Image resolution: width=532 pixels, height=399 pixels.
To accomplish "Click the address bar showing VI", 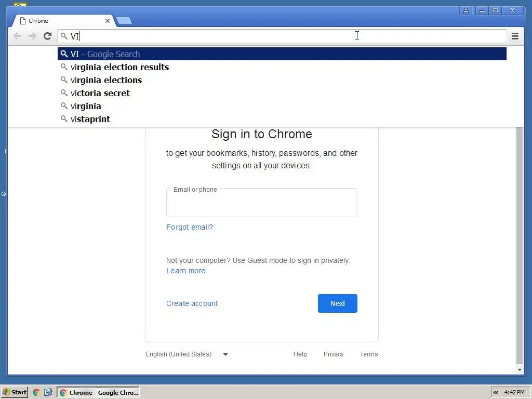I will [282, 36].
